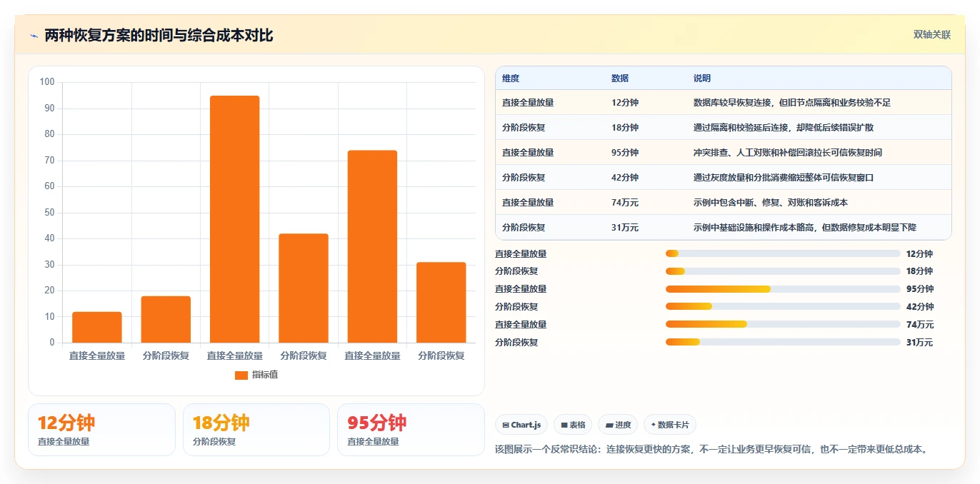Click the x-axis label under the 95 bar
Screen dimensions: 980x484
pyautogui.click(x=234, y=356)
